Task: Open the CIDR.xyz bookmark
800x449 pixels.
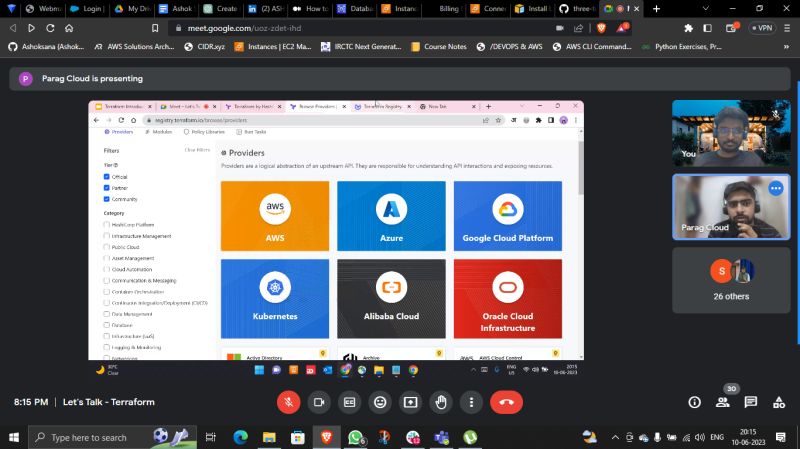Action: pyautogui.click(x=205, y=46)
